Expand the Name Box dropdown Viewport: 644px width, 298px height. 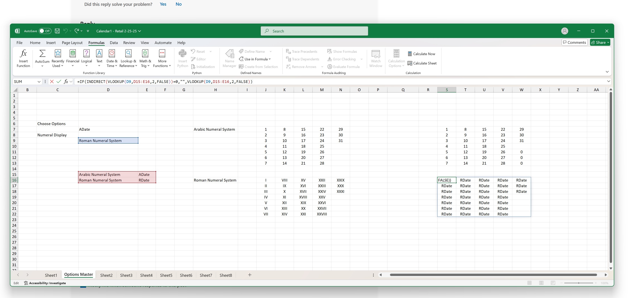click(x=39, y=81)
